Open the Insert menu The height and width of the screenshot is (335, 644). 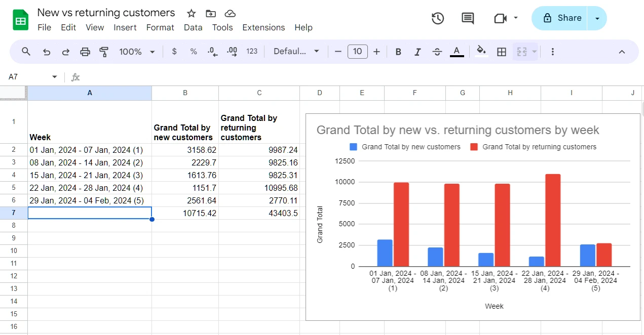coord(125,27)
